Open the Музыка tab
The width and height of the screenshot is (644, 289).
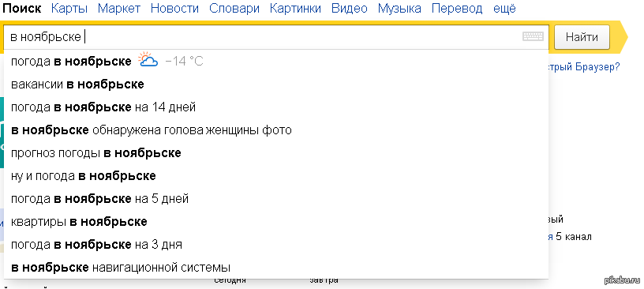pyautogui.click(x=399, y=8)
